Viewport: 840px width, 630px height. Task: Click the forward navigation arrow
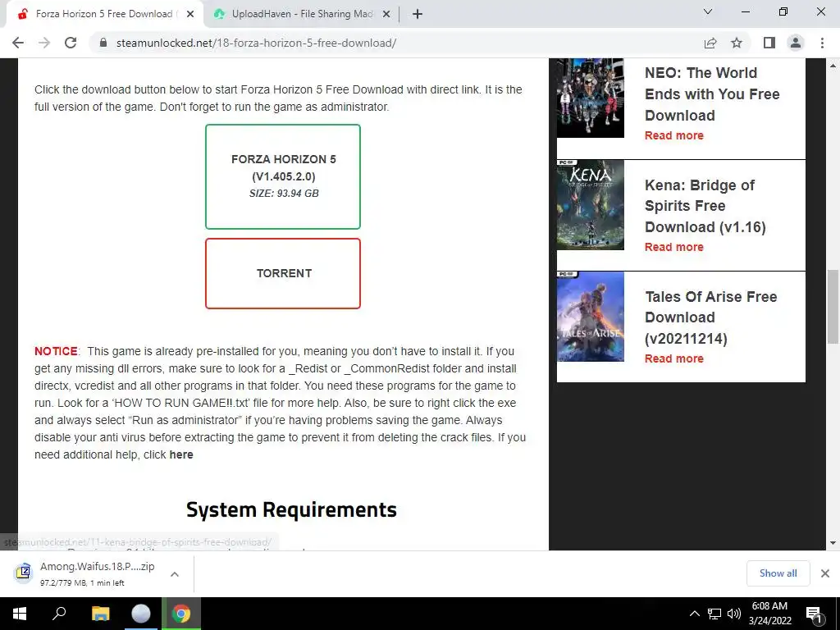(44, 43)
